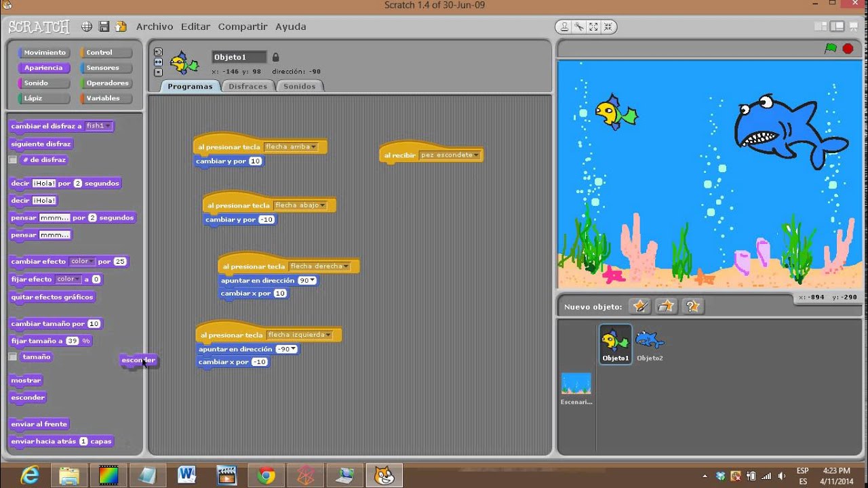
Task: Switch to presentation mode
Action: [854, 26]
